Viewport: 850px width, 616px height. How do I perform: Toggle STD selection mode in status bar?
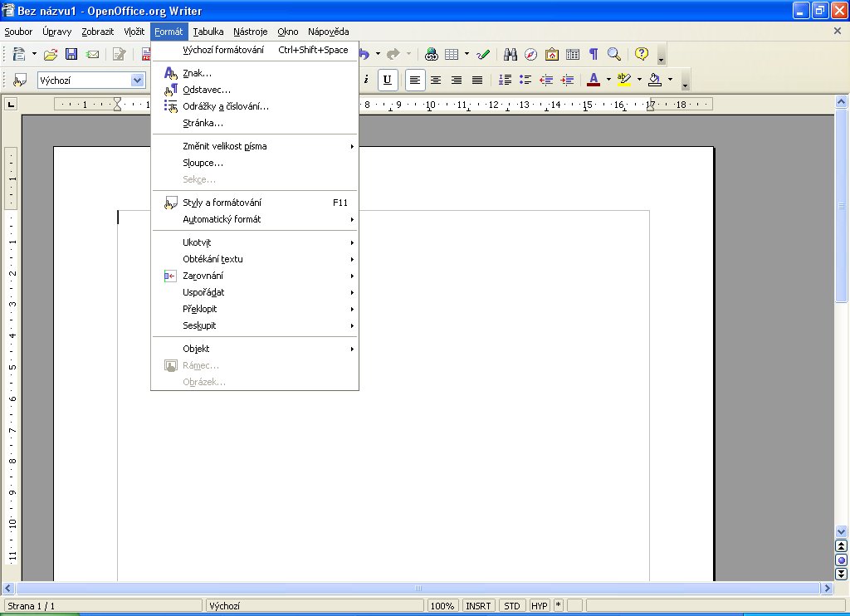tap(511, 606)
